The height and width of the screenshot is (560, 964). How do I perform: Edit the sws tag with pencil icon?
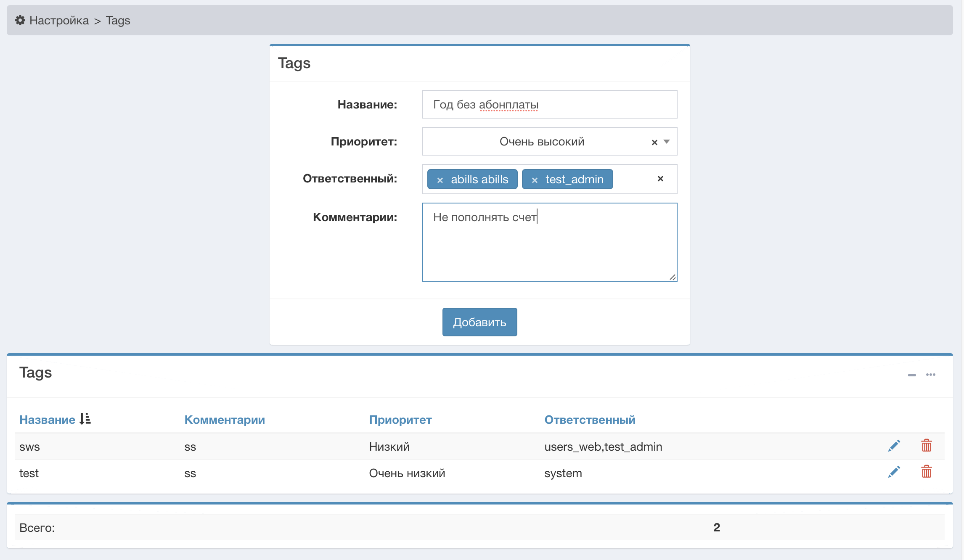coord(894,446)
